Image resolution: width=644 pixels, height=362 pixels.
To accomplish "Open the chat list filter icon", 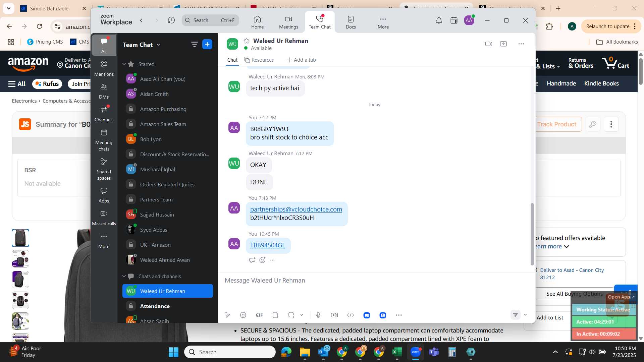I will tap(194, 44).
